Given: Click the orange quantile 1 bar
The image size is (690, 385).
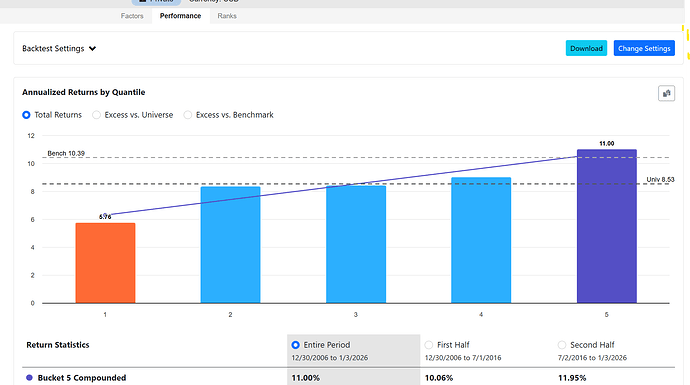Looking at the screenshot, I should 106,263.
